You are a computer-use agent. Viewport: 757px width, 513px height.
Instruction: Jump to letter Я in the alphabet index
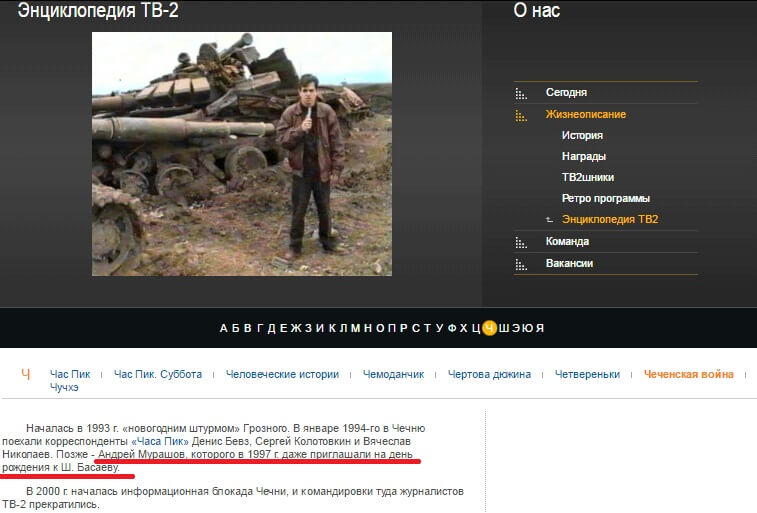point(540,328)
